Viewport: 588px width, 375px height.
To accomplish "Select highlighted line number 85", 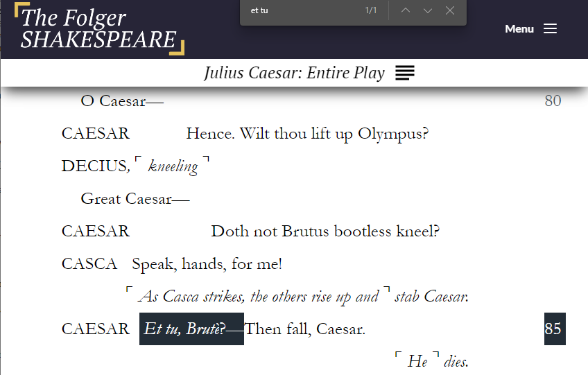I will (553, 329).
